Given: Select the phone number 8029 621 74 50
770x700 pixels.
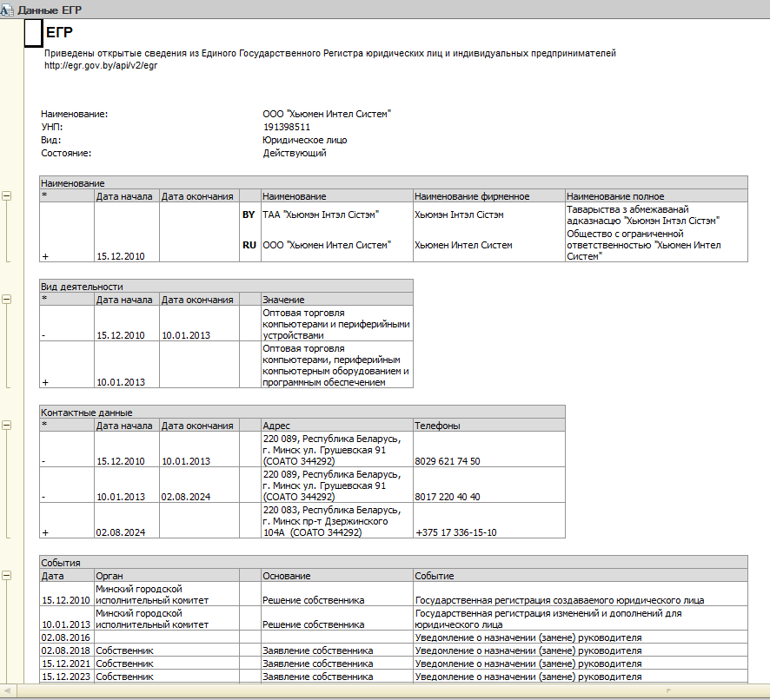Looking at the screenshot, I should coord(447,461).
